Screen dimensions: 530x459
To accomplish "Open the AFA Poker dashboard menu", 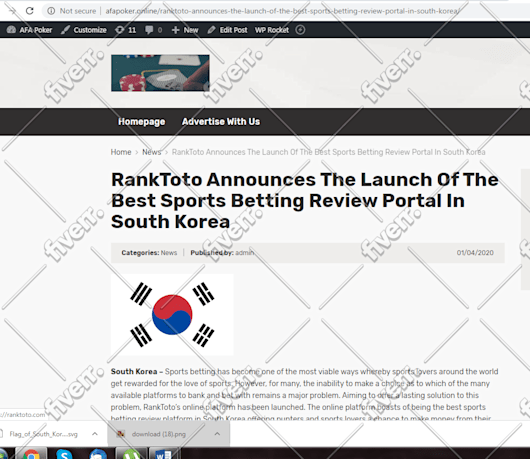I will click(29, 30).
